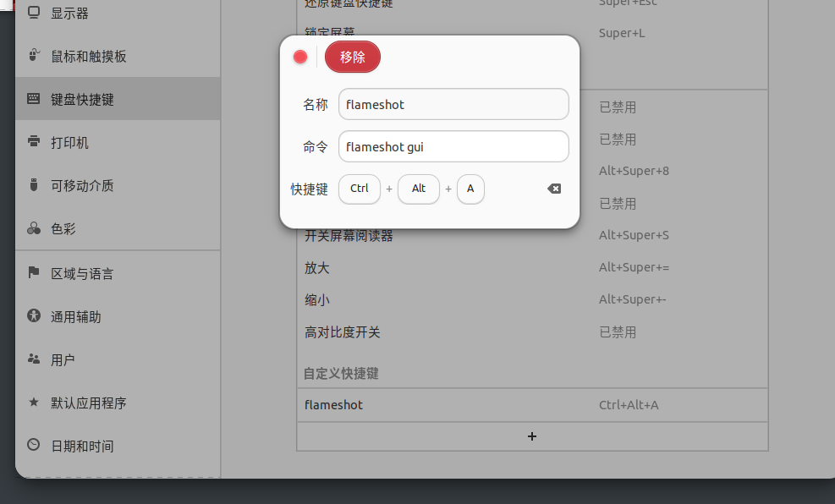Click the monitor icon beside 显示器
Image resolution: width=835 pixels, height=504 pixels.
coord(34,12)
